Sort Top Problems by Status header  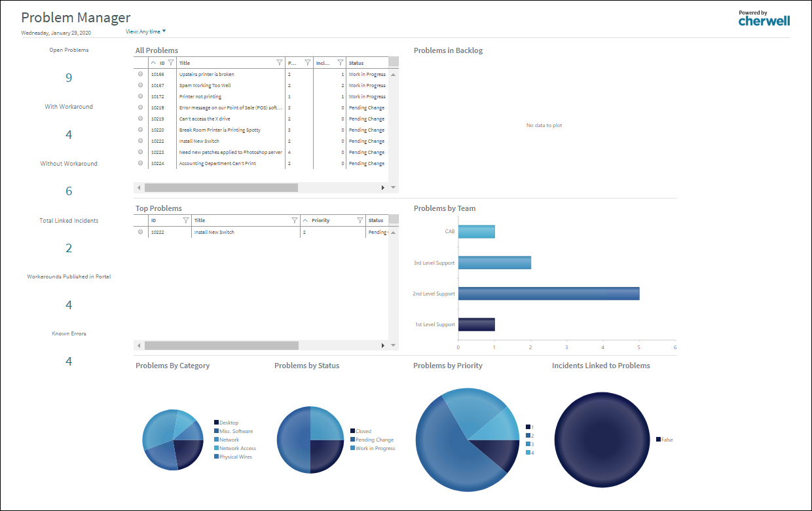click(376, 221)
